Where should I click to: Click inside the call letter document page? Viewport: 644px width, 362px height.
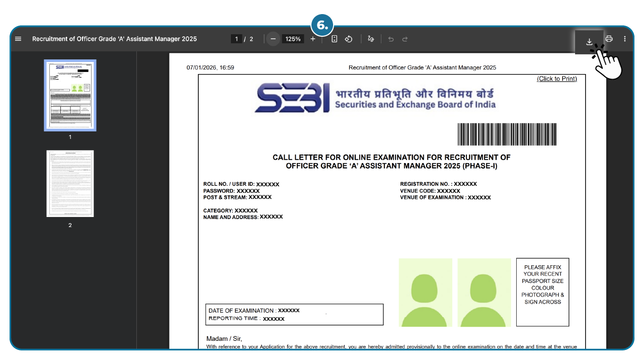387,227
